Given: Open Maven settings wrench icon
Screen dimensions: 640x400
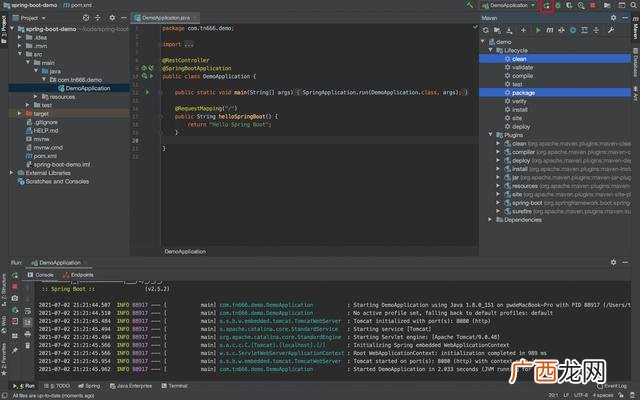Looking at the screenshot, I should click(x=611, y=30).
